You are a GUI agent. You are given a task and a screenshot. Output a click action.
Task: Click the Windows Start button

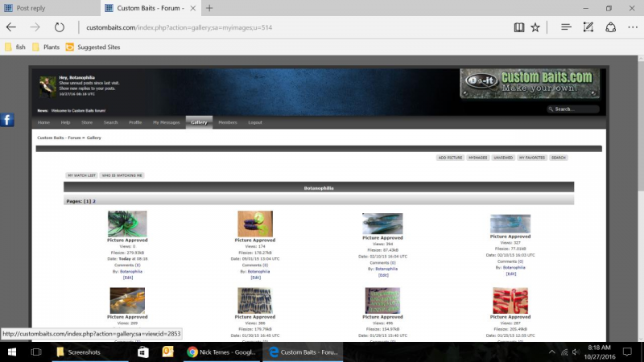click(12, 352)
